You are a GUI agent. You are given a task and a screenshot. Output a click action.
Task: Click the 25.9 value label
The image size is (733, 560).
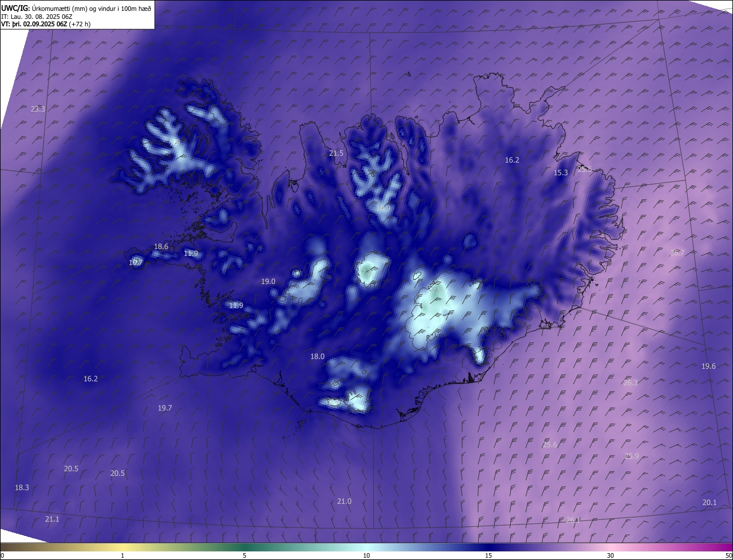[632, 456]
